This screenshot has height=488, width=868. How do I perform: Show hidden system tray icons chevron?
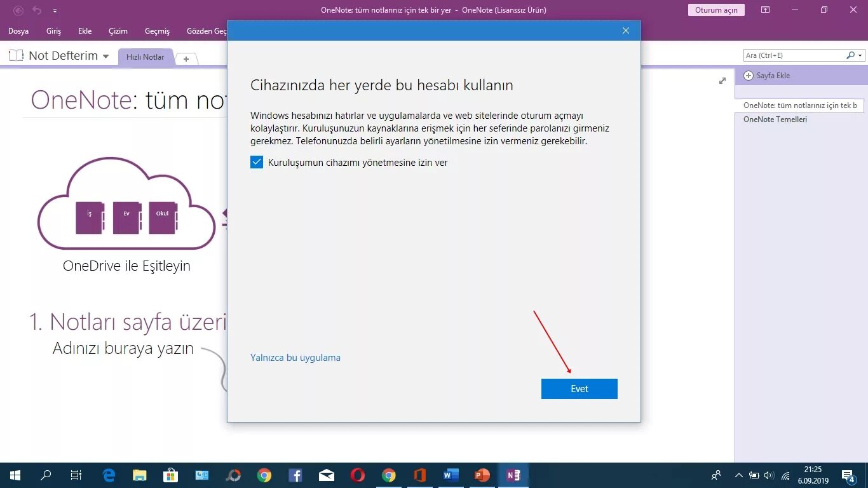click(x=738, y=475)
